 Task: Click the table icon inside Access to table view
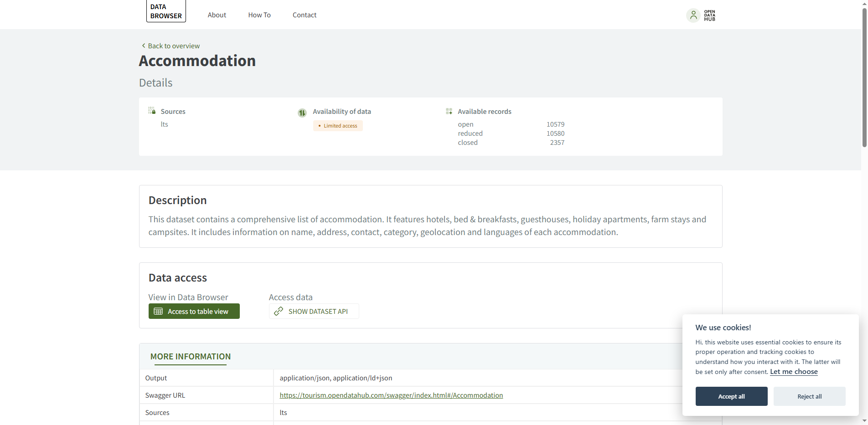158,311
